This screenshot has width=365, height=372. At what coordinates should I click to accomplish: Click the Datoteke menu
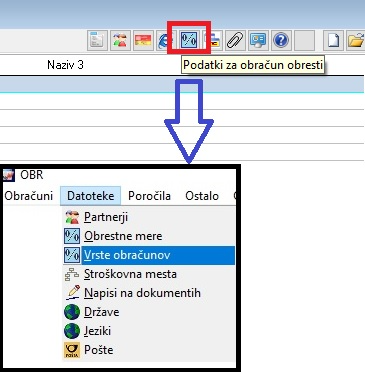pyautogui.click(x=90, y=196)
